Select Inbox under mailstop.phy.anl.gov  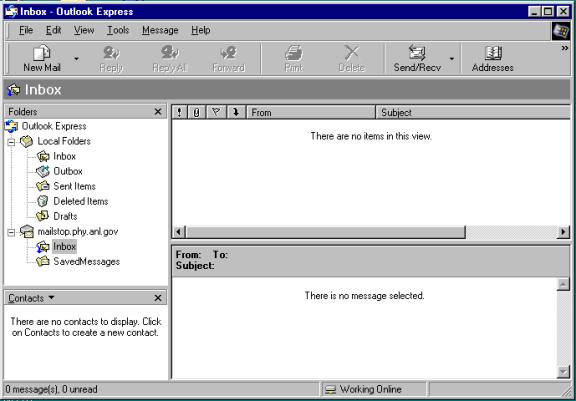pyautogui.click(x=64, y=246)
